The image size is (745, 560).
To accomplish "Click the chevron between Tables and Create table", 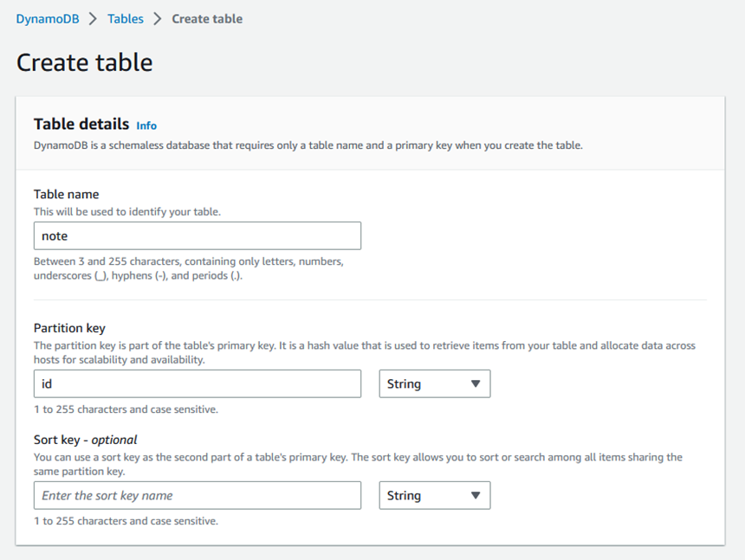I will point(158,19).
